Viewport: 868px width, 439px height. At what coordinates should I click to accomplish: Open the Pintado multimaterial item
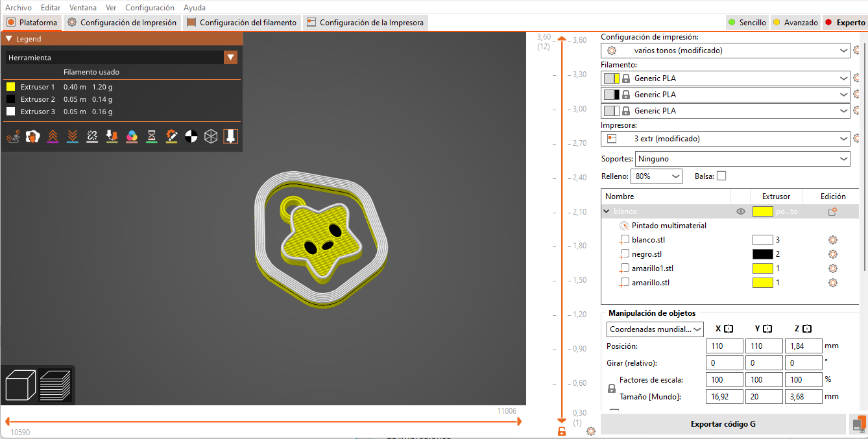click(x=669, y=226)
